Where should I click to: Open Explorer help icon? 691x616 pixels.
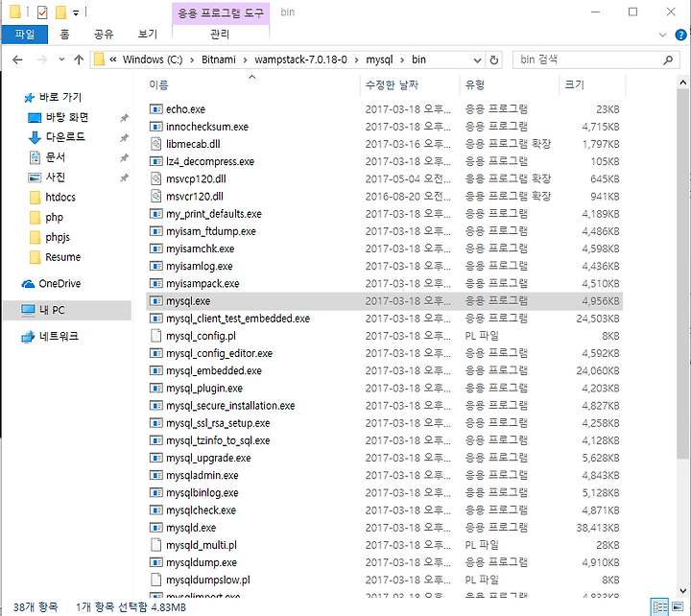coord(680,35)
